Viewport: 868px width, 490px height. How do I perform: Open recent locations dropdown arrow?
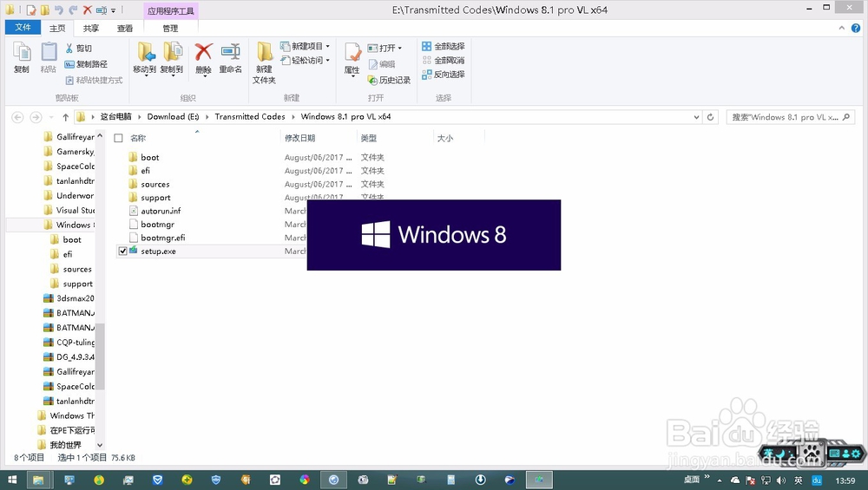(51, 117)
